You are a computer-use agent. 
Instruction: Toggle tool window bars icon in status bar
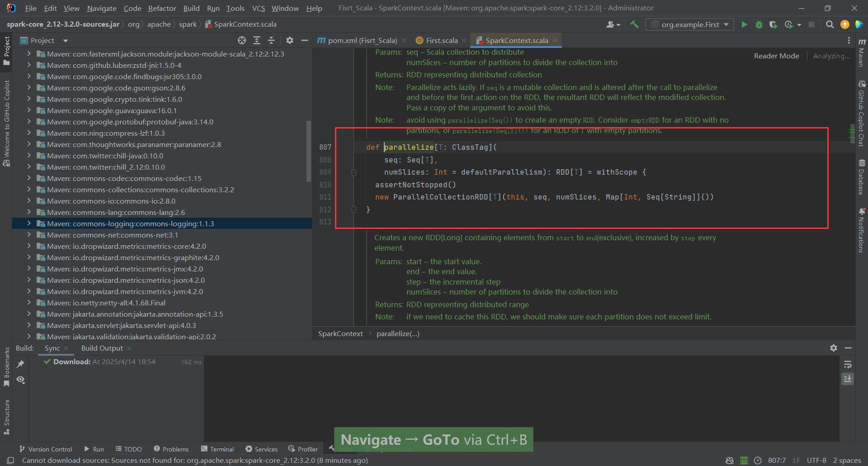point(10,460)
